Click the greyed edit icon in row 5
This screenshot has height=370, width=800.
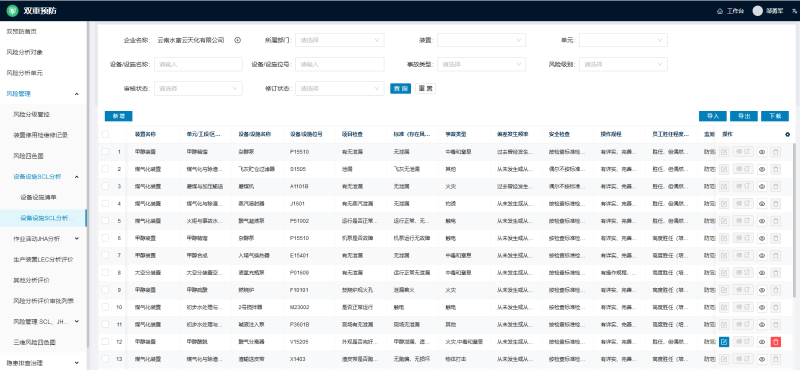click(724, 221)
